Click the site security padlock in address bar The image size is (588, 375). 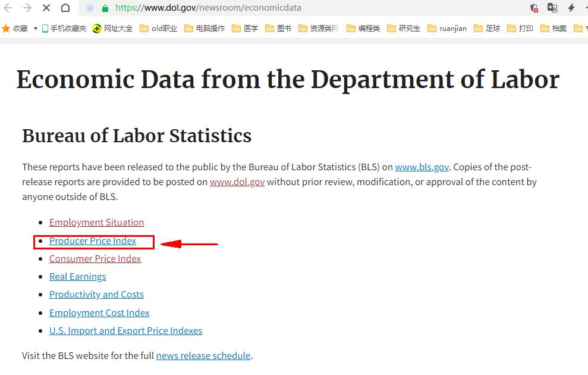[105, 8]
